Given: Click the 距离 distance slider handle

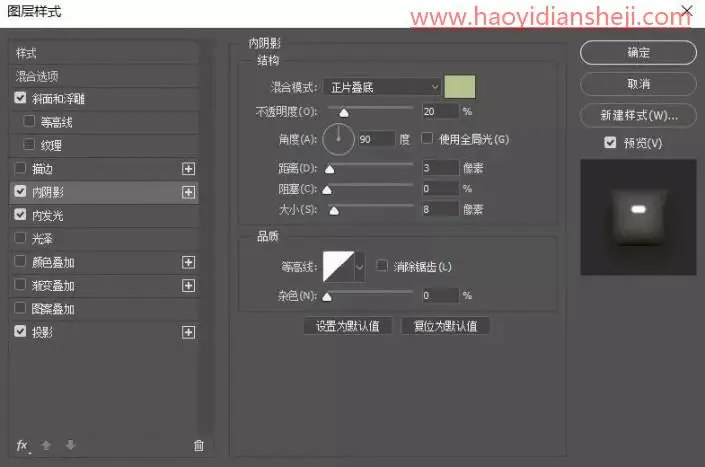Looking at the screenshot, I should [x=330, y=169].
